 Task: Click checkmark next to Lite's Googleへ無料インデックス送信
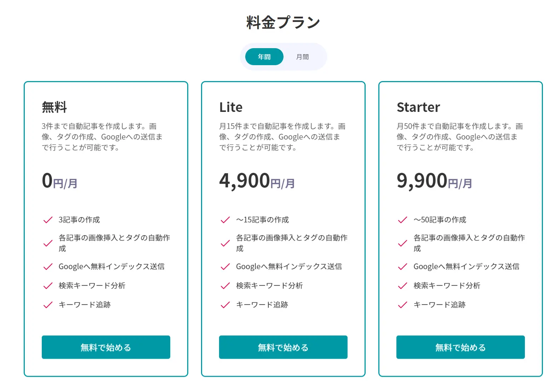[x=225, y=267]
